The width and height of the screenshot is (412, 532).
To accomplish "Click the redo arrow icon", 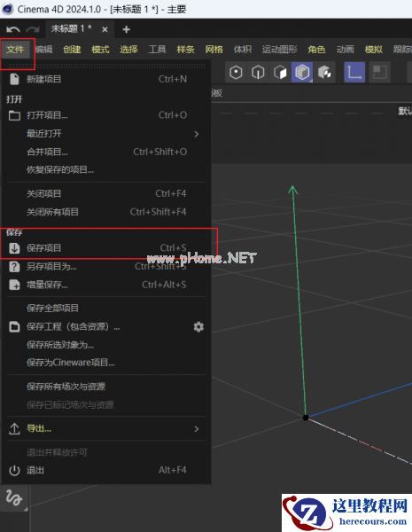I will 33,30.
